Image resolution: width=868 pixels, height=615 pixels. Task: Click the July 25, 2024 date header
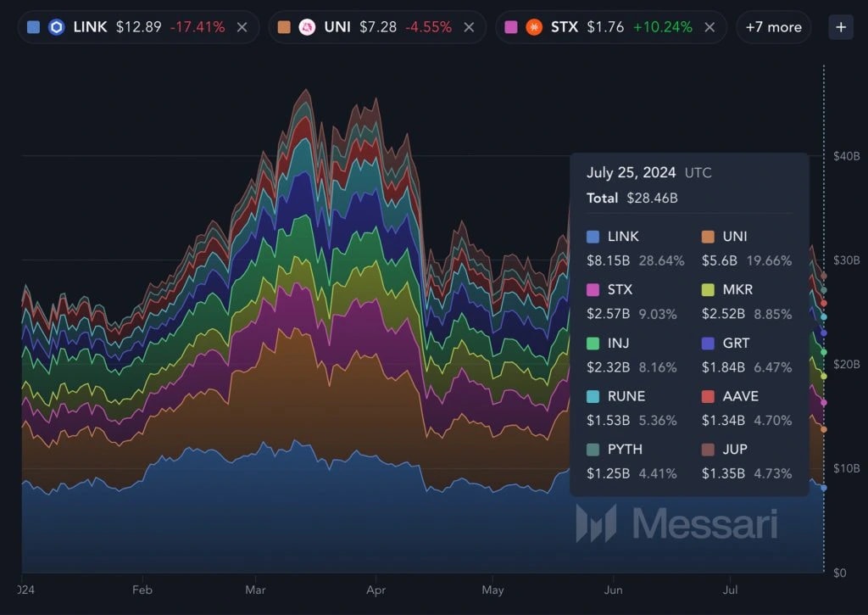coord(632,172)
